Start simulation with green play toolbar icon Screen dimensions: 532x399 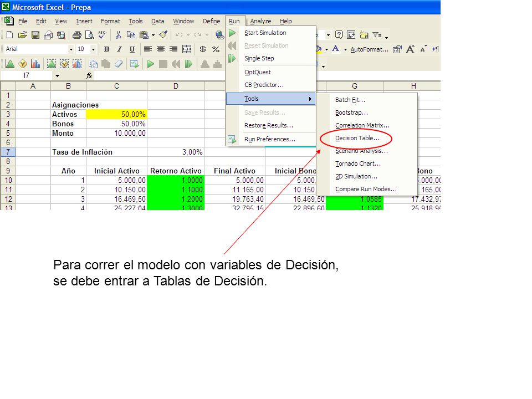pyautogui.click(x=150, y=64)
